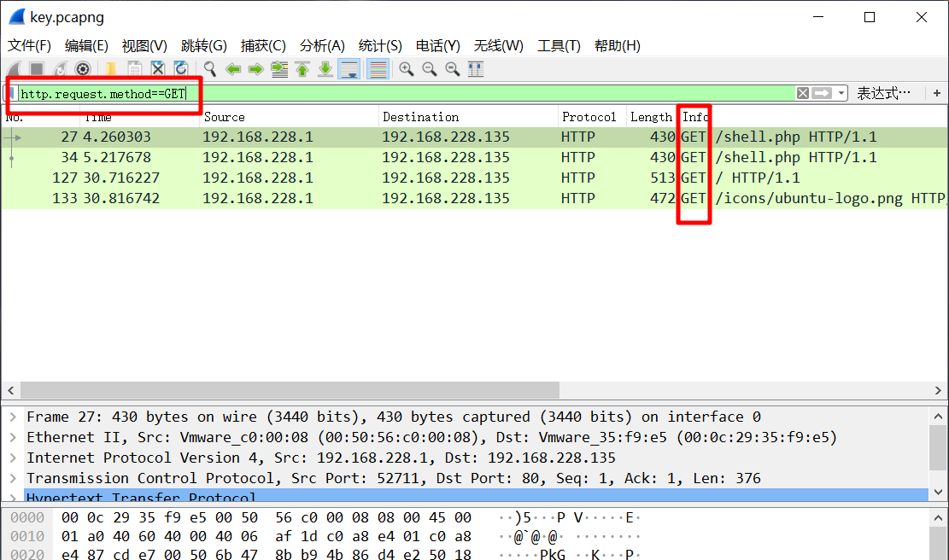Open the find packet magnifier
Image resolution: width=949 pixels, height=560 pixels.
(210, 69)
